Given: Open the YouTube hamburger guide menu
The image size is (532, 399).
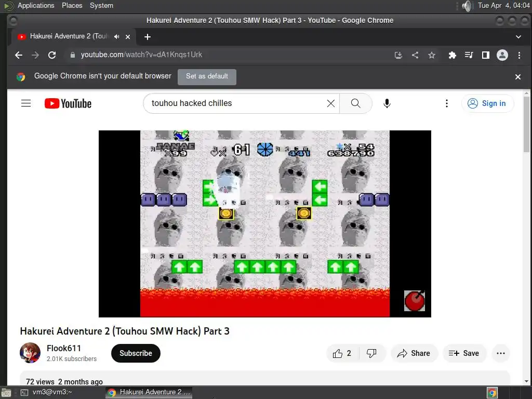Looking at the screenshot, I should coord(26,103).
